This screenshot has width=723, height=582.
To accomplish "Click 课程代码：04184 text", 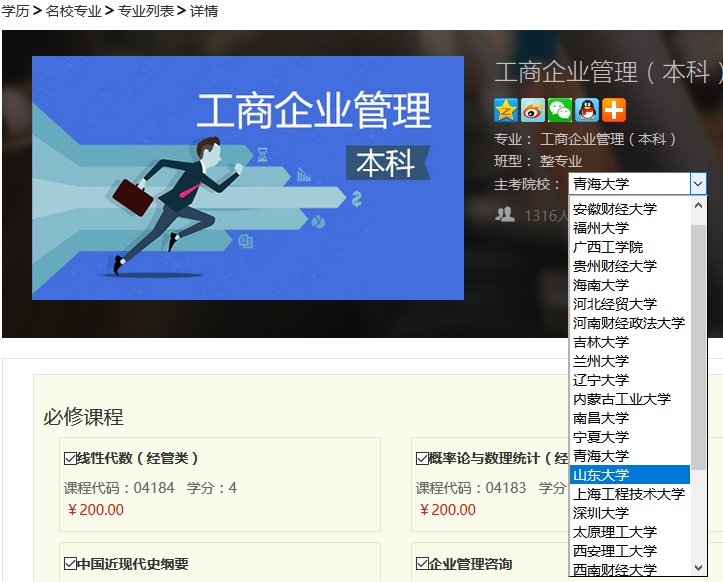I will point(119,488).
